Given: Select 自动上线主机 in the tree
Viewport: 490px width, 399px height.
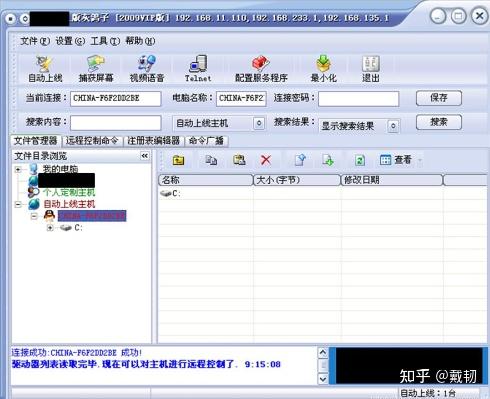Looking at the screenshot, I should 69,204.
